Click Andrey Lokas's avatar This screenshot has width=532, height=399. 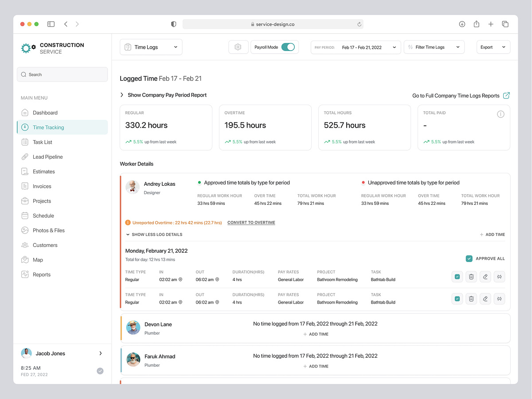[133, 187]
